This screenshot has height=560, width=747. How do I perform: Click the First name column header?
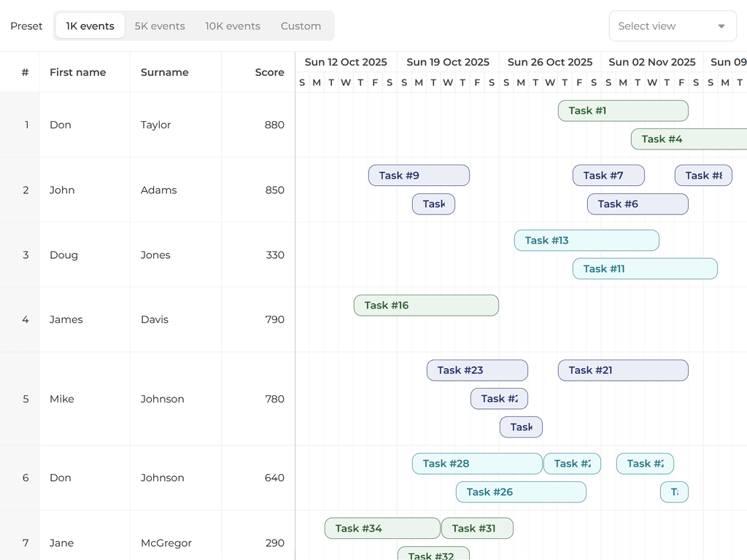[77, 72]
